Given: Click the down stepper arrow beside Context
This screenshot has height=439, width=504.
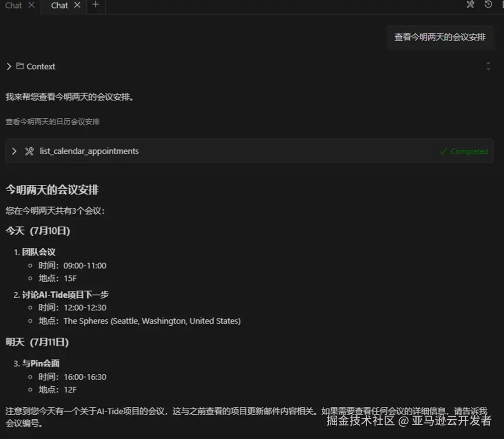Looking at the screenshot, I should pyautogui.click(x=488, y=69).
